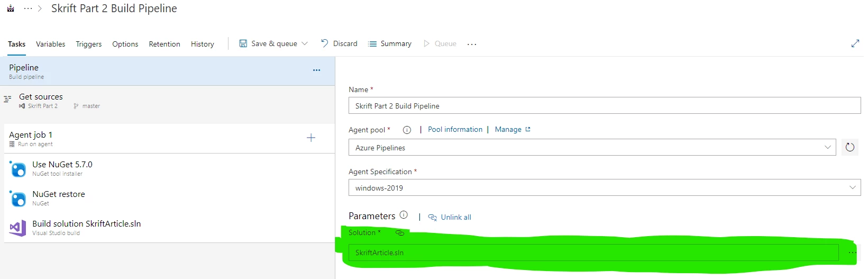Open the pipeline Summary
Screen dimensions: 868x279
click(390, 43)
